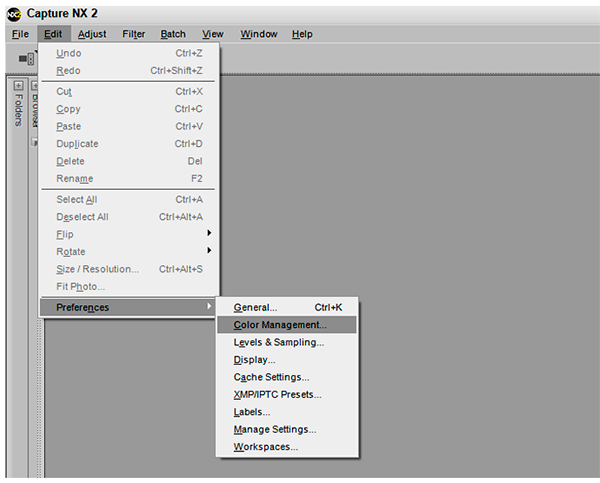This screenshot has height=483, width=600.
Task: Select General preferences entry
Action: 256,307
